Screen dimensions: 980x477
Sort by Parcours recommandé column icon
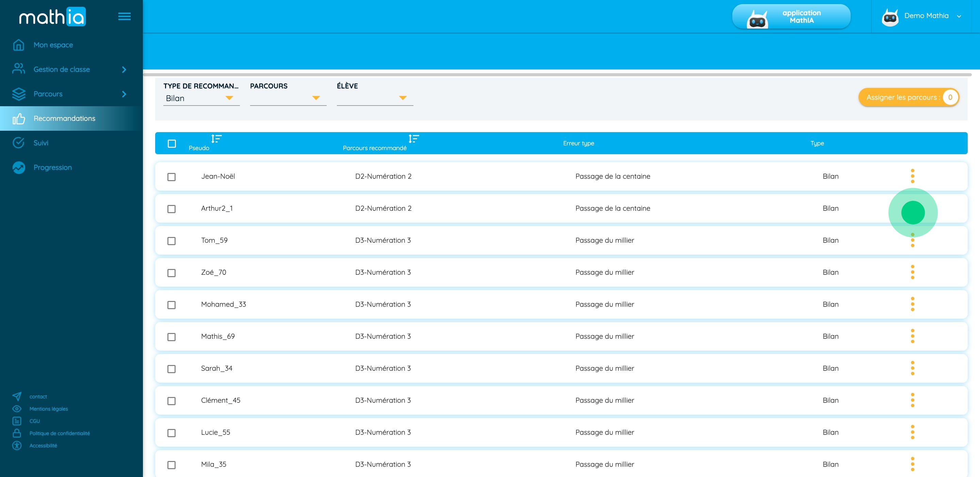tap(413, 139)
